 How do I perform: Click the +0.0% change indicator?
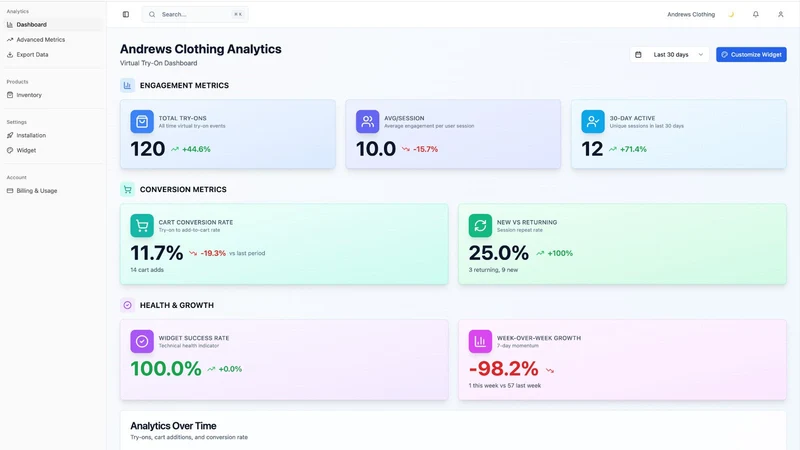pyautogui.click(x=224, y=369)
